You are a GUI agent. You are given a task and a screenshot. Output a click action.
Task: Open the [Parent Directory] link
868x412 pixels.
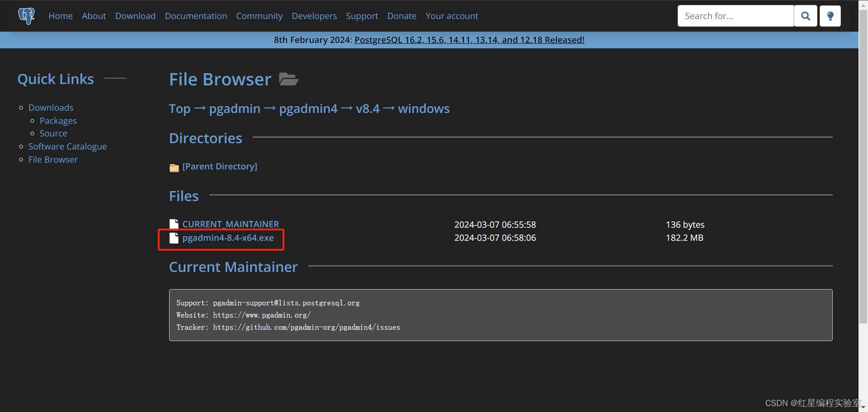pos(220,166)
